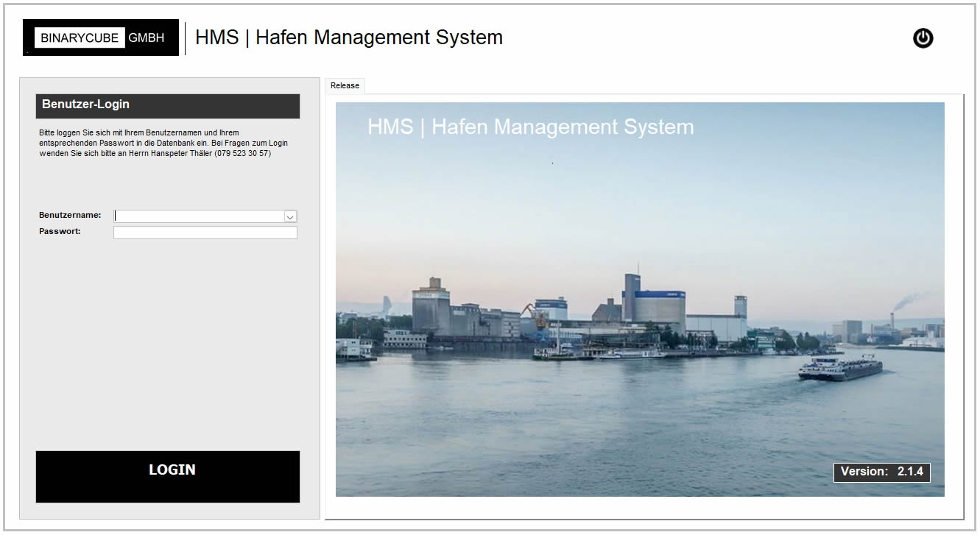Image resolution: width=980 pixels, height=535 pixels.
Task: Click the orange crane in the photo
Action: click(x=536, y=316)
